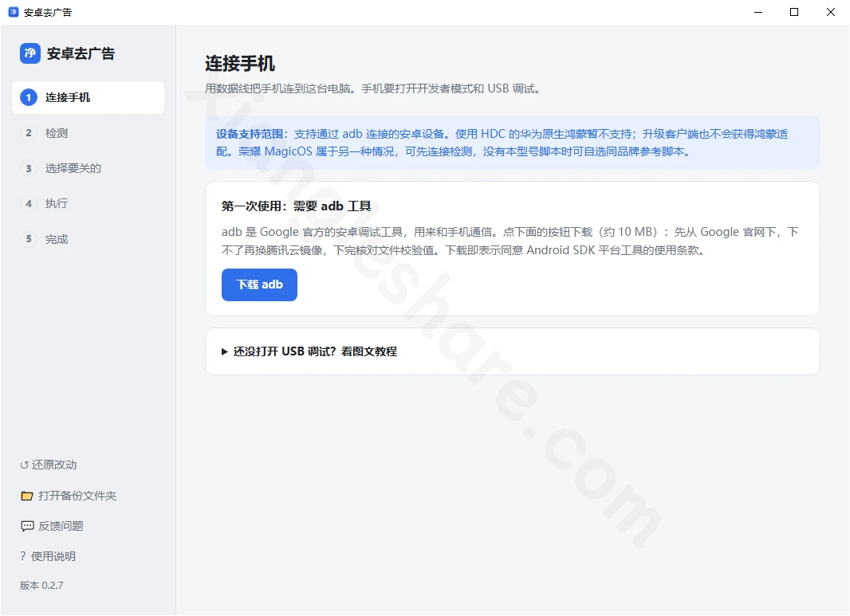Close the 安卓去广告 window
The height and width of the screenshot is (616, 850).
click(x=831, y=12)
